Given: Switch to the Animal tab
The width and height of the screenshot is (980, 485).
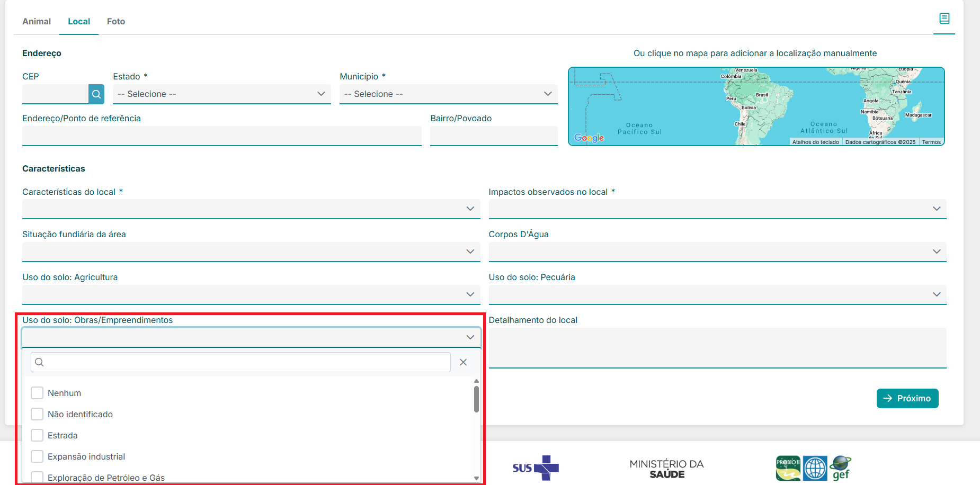Looking at the screenshot, I should (x=37, y=22).
